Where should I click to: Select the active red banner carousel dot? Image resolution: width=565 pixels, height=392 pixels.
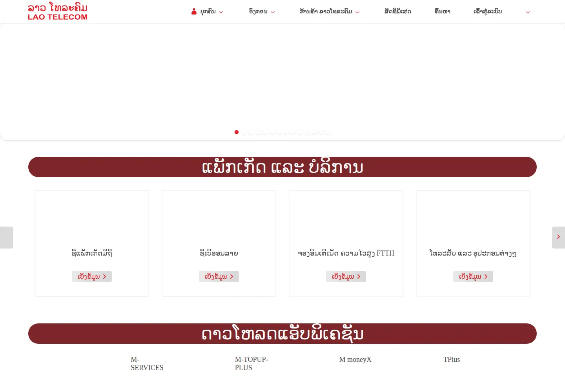(237, 132)
